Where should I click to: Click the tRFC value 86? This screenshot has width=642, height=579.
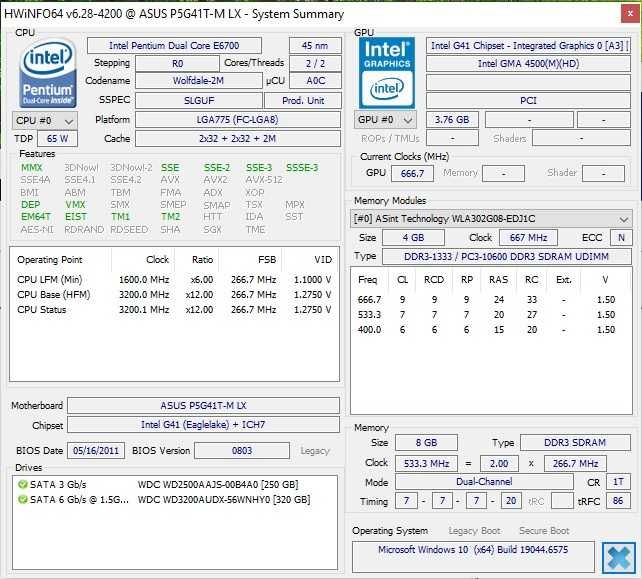coord(618,501)
